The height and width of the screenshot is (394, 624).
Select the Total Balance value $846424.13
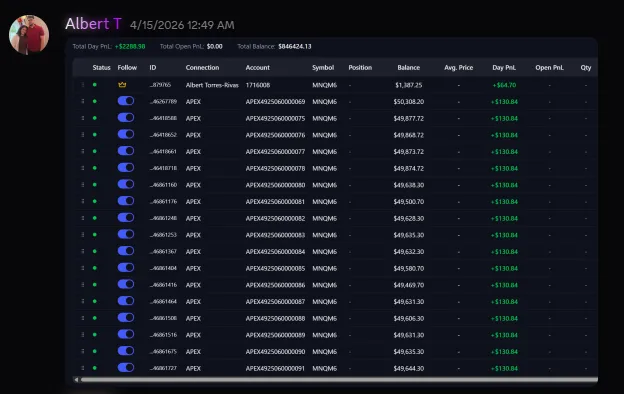(x=295, y=47)
